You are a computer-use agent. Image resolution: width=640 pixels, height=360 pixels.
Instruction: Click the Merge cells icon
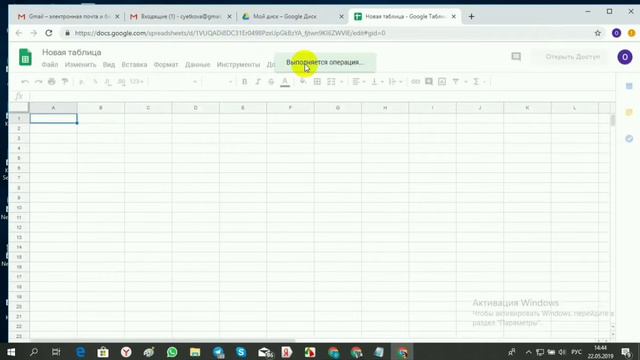[x=331, y=82]
